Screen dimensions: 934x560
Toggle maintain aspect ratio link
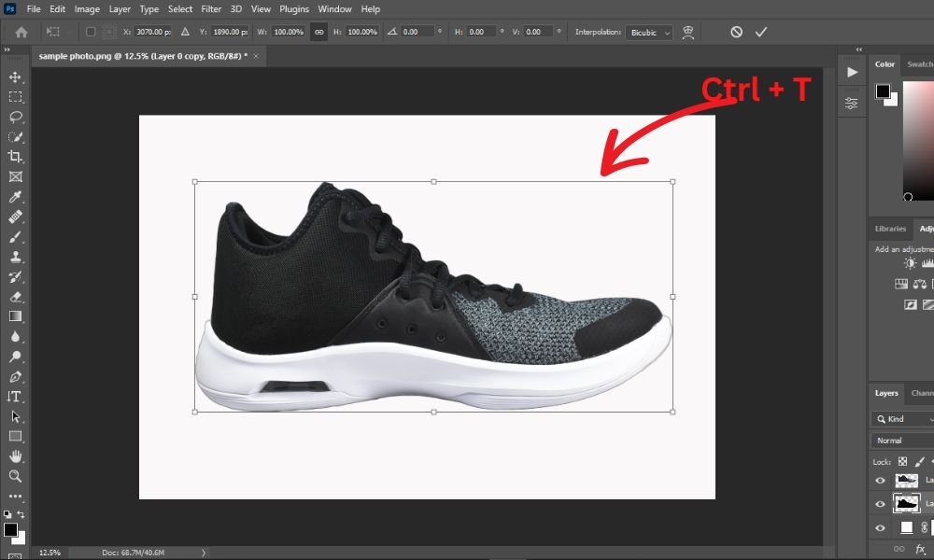(x=318, y=32)
